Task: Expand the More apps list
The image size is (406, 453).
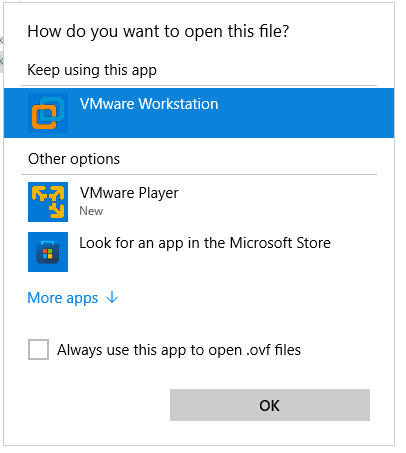Action: 73,298
